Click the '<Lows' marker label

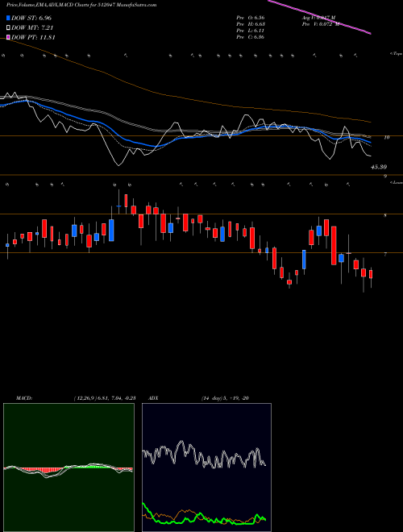397,182
